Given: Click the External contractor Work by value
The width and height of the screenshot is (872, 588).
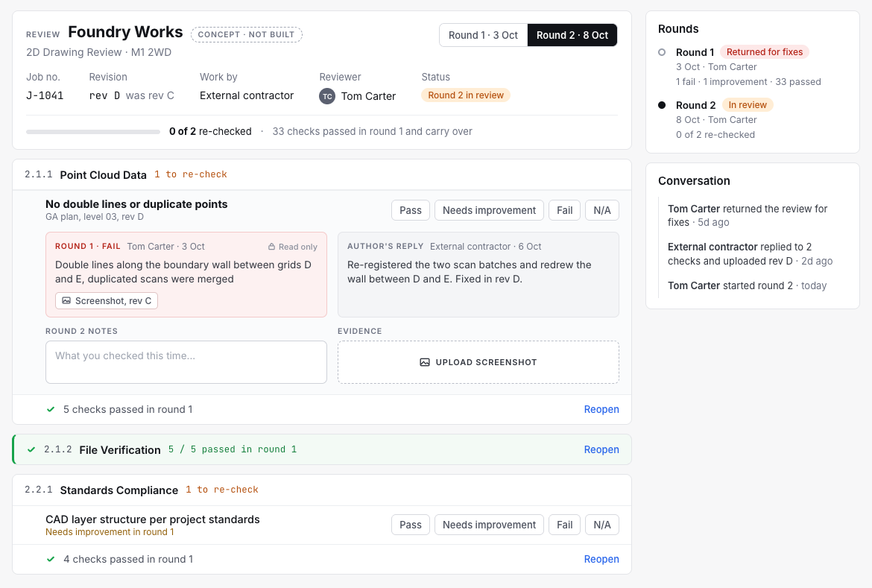Looking at the screenshot, I should 247,95.
